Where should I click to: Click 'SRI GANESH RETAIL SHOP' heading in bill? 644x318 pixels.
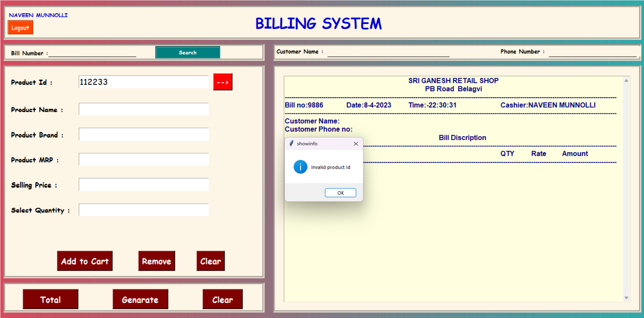coord(453,81)
